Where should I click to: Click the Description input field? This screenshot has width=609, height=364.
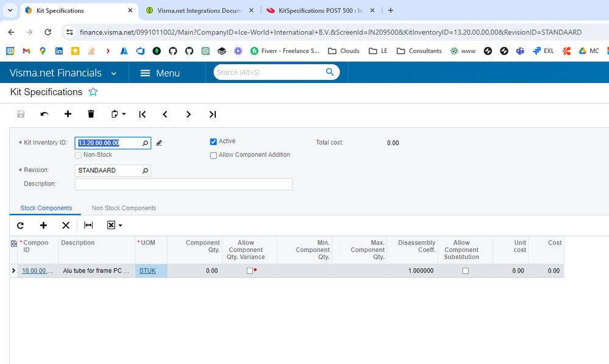(x=183, y=184)
